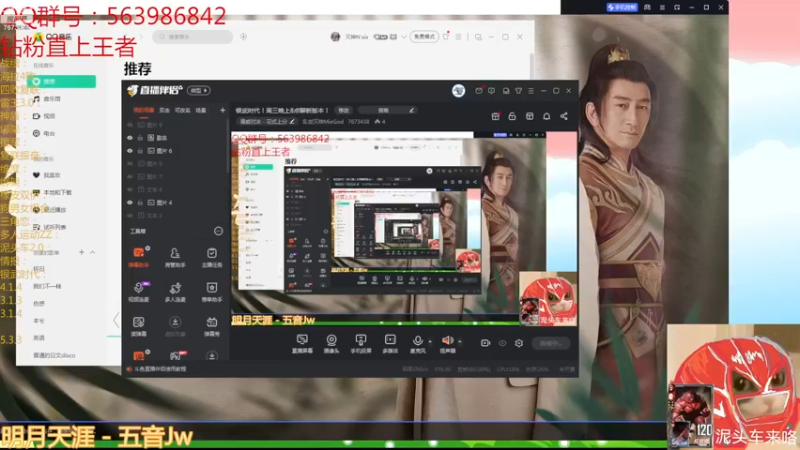Show the hidden 文本 3 source
This screenshot has width=800, height=450.
click(130, 215)
